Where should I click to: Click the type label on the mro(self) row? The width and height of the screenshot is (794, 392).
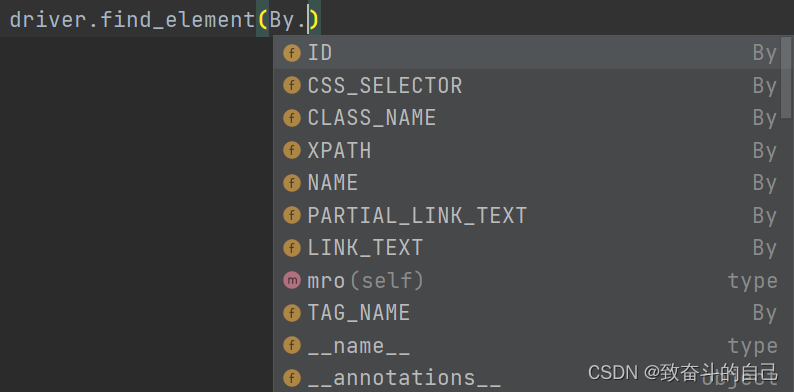point(752,281)
